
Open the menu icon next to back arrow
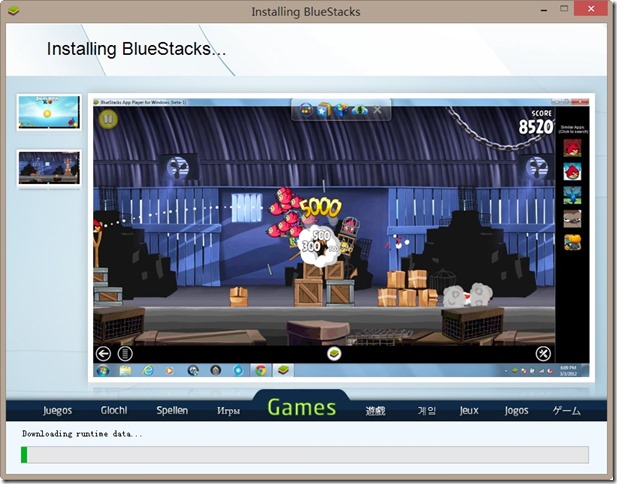125,354
